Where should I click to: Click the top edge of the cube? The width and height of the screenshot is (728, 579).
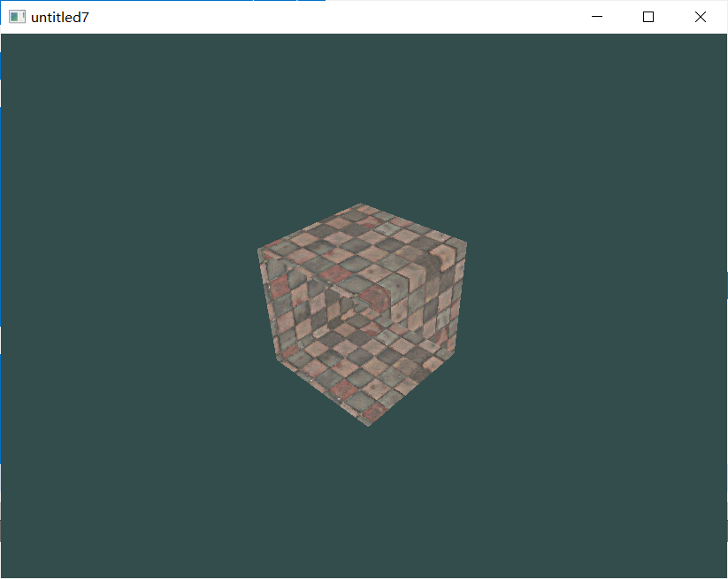358,205
